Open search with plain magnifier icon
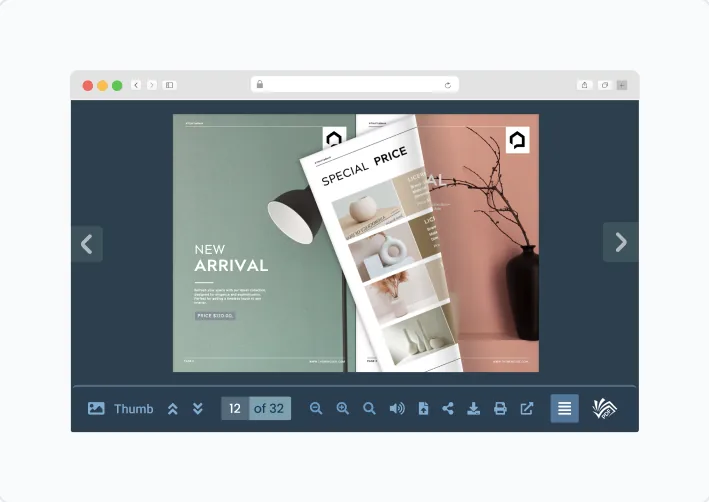Viewport: 709px width, 502px height. 369,408
